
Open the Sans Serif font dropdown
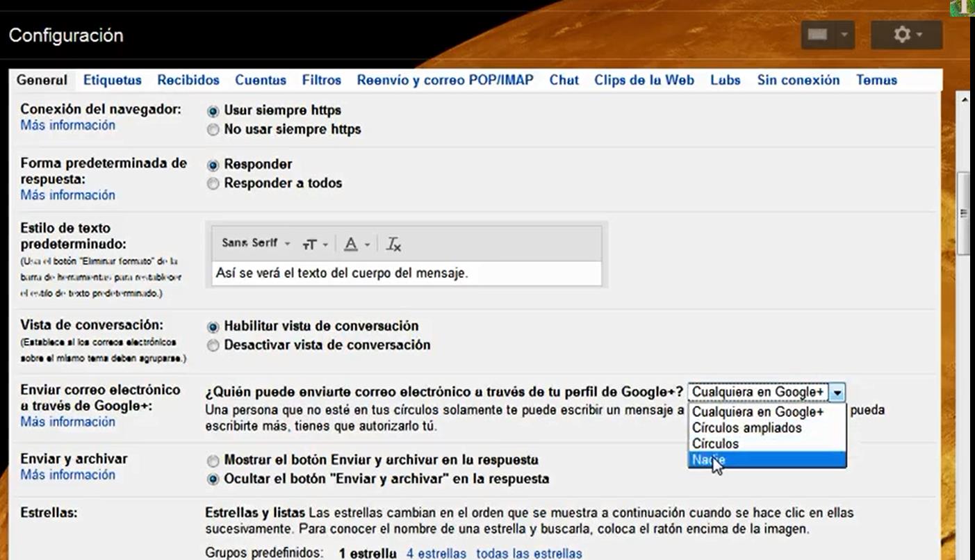point(256,243)
